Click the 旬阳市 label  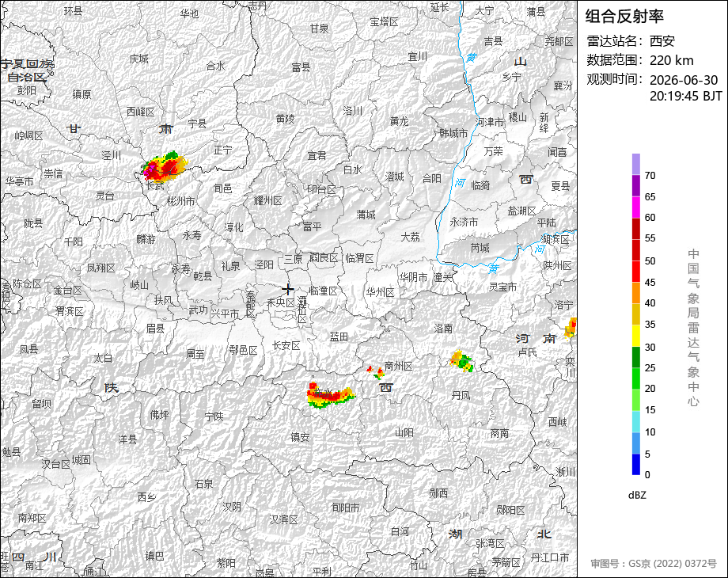pos(346,508)
